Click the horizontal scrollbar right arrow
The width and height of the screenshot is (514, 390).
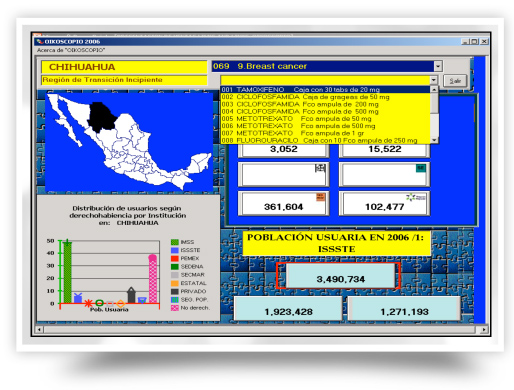point(483,330)
